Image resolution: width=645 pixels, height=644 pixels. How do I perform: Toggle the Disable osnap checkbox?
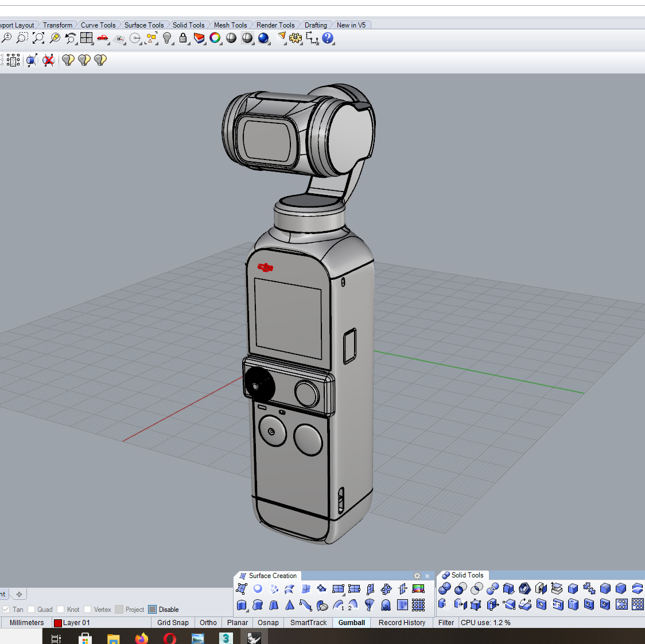point(153,610)
